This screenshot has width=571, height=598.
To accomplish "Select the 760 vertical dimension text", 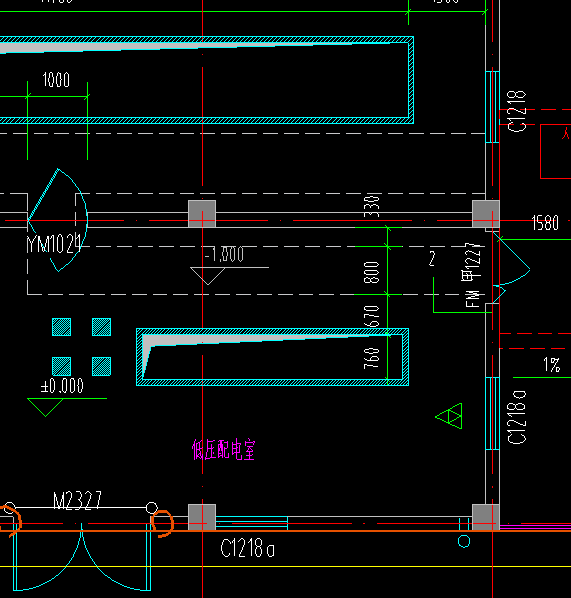I will pyautogui.click(x=372, y=358).
